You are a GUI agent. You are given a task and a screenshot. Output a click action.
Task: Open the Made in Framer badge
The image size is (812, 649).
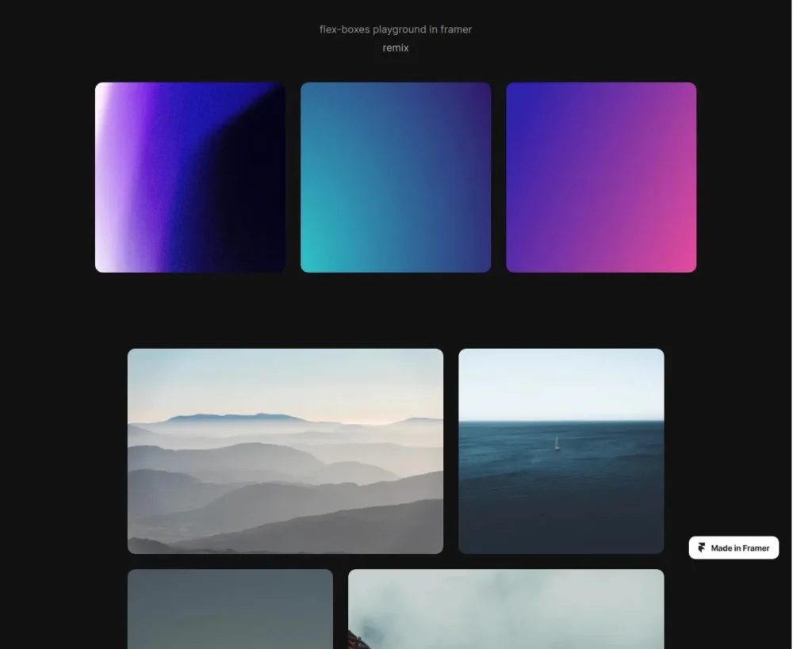[x=733, y=548]
